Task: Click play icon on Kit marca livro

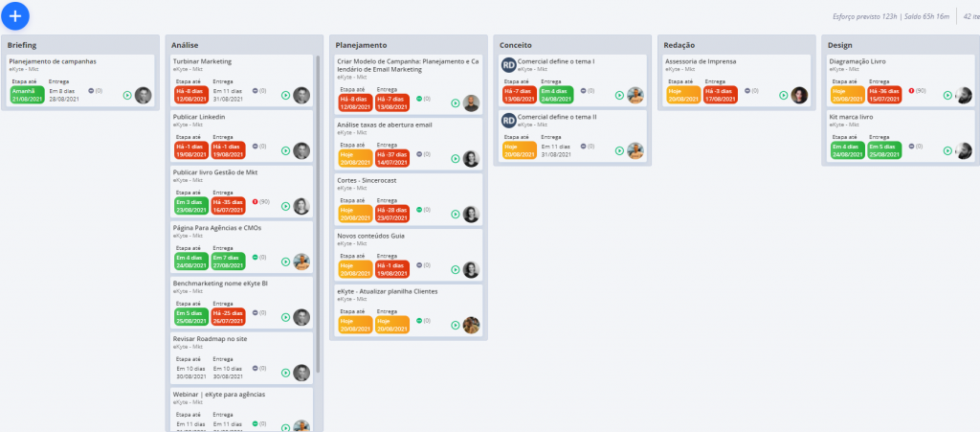Action: click(947, 150)
